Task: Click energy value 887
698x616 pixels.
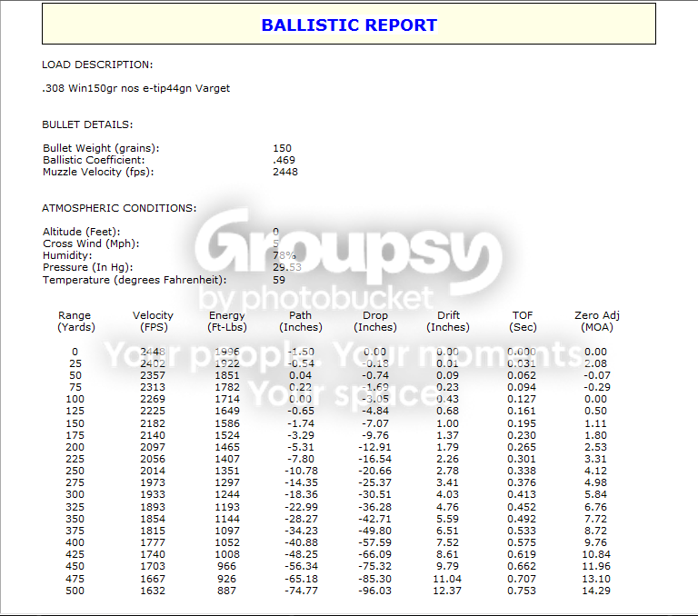Action: pyautogui.click(x=227, y=591)
